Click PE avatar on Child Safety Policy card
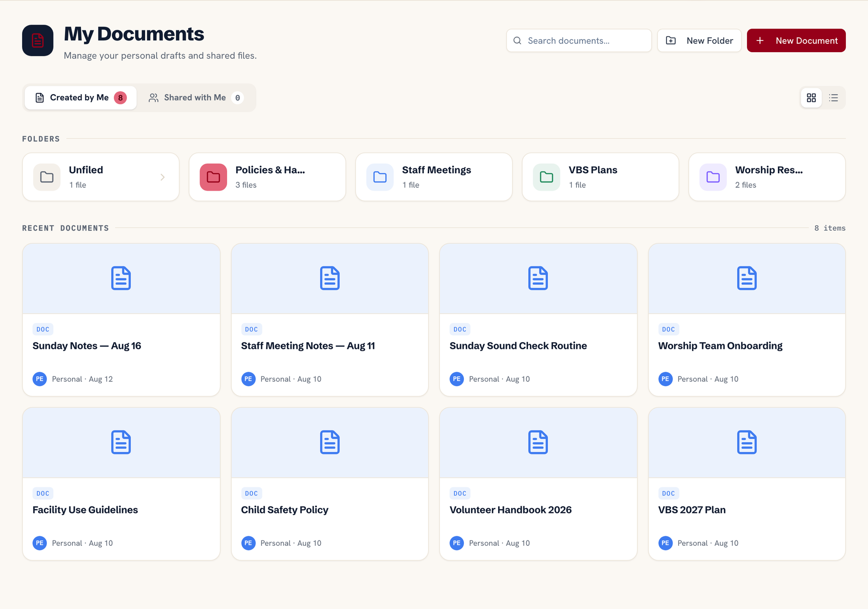Image resolution: width=868 pixels, height=609 pixels. (248, 543)
